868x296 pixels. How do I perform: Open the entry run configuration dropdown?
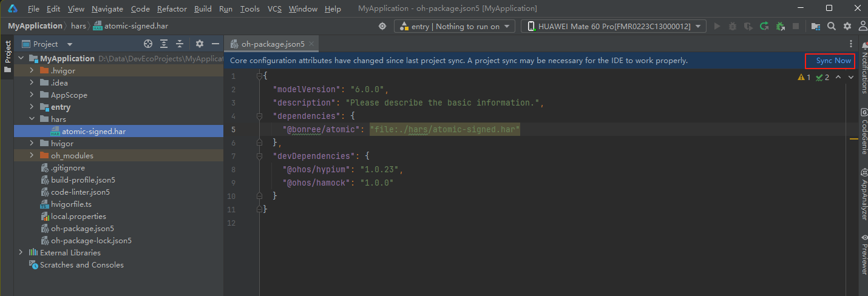coord(454,26)
